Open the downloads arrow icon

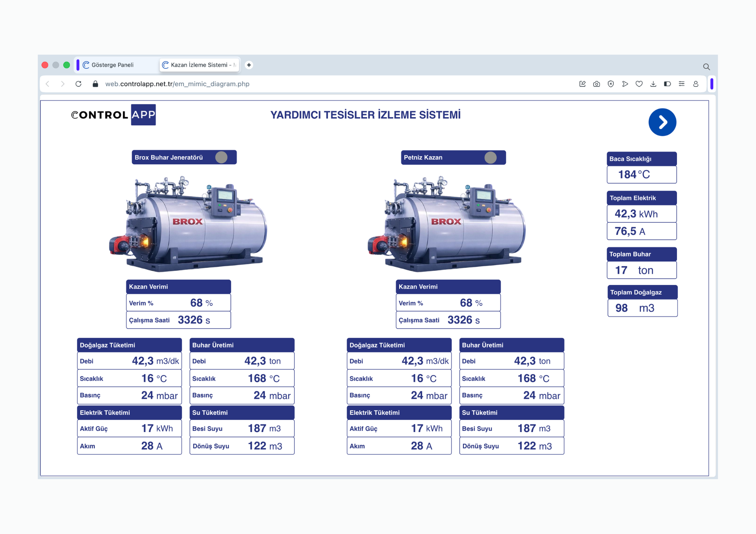pos(653,84)
